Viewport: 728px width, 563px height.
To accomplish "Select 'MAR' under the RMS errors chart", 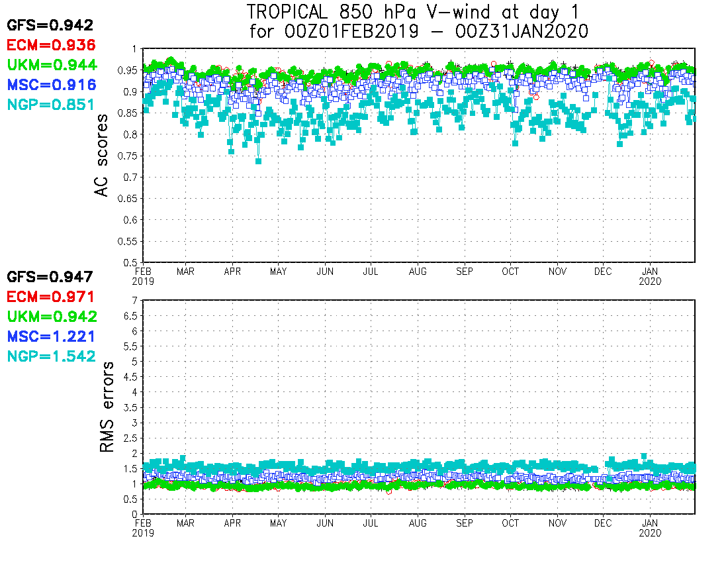I will click(x=186, y=523).
